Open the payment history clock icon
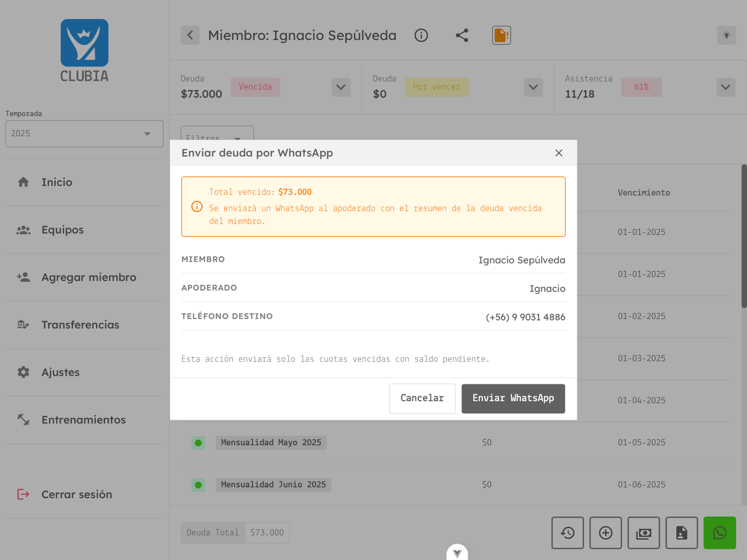This screenshot has height=560, width=747. point(567,533)
